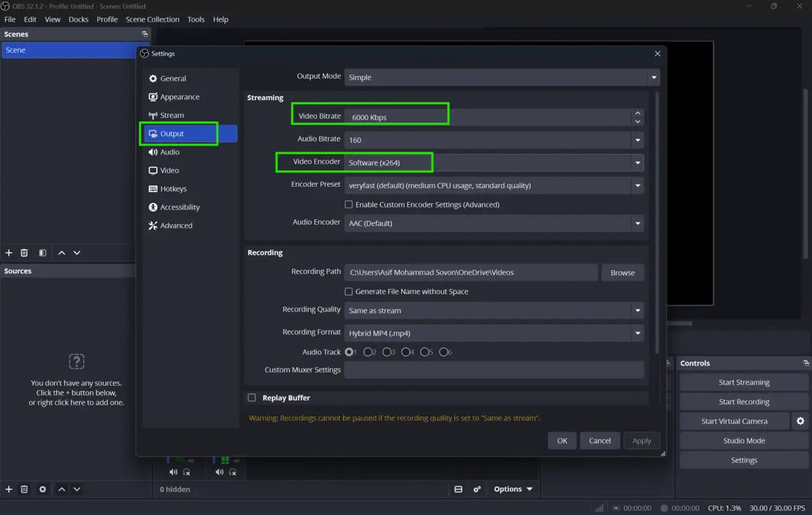Open the Docks menu

click(x=78, y=20)
